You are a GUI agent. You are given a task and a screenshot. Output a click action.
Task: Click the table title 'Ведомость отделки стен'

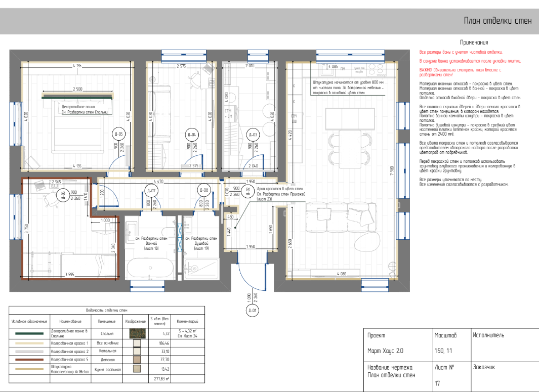pyautogui.click(x=107, y=310)
